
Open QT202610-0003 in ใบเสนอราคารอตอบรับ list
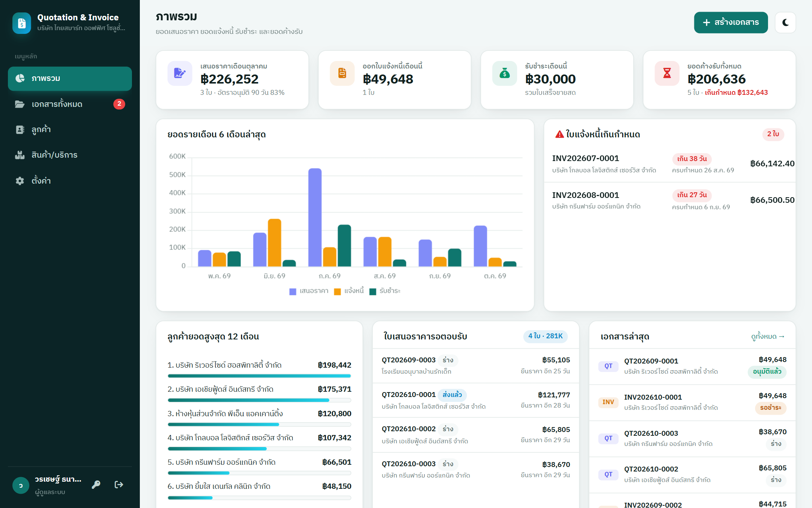point(476,470)
